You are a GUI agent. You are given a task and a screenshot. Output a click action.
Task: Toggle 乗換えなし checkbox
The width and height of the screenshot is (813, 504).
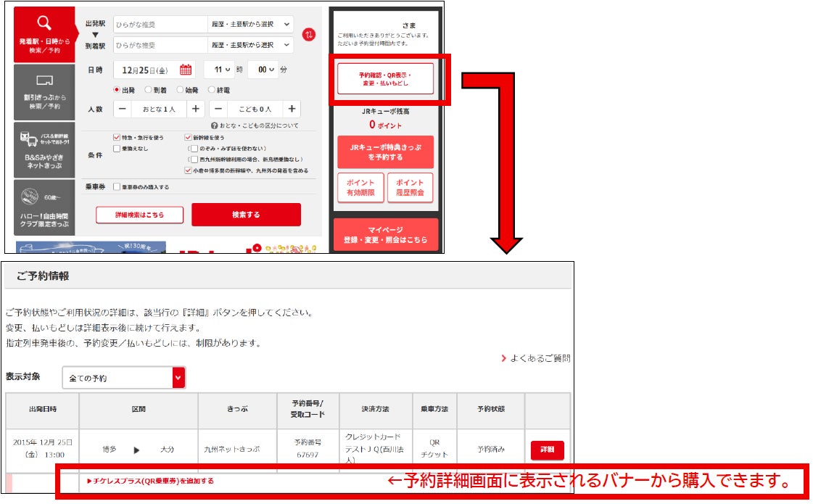pyautogui.click(x=117, y=148)
